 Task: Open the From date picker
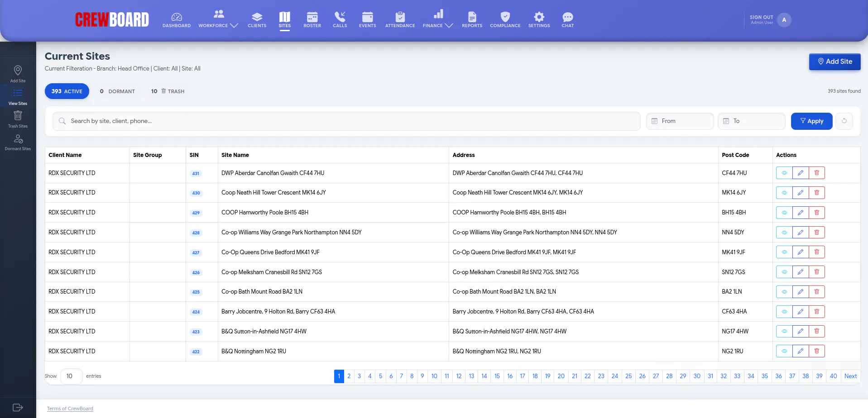[680, 121]
